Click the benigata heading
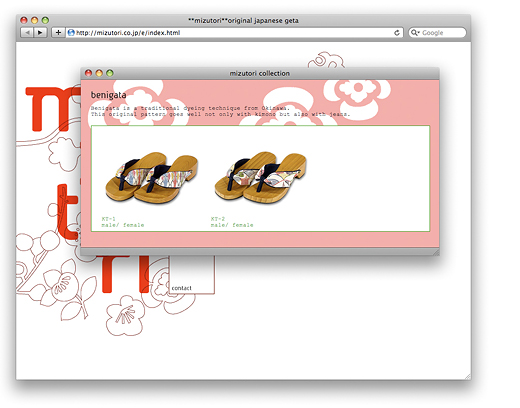 coord(109,95)
